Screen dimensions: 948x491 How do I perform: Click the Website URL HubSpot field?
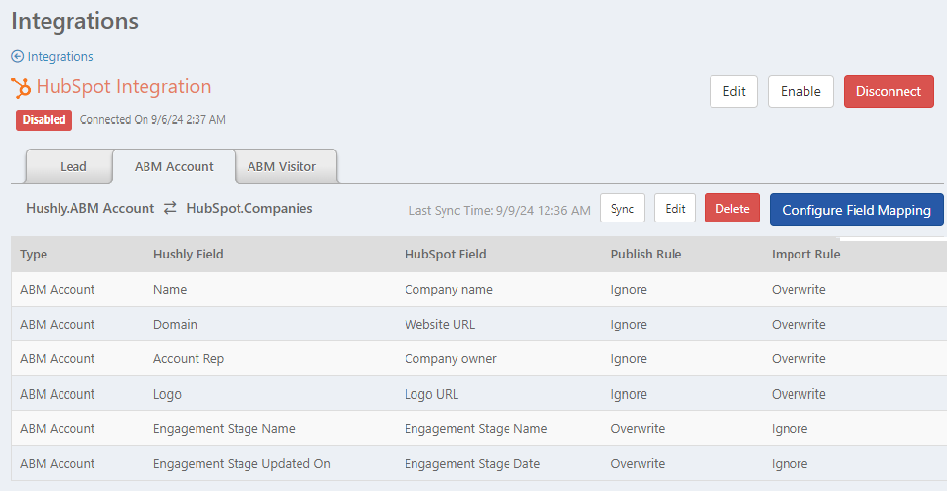click(x=440, y=325)
